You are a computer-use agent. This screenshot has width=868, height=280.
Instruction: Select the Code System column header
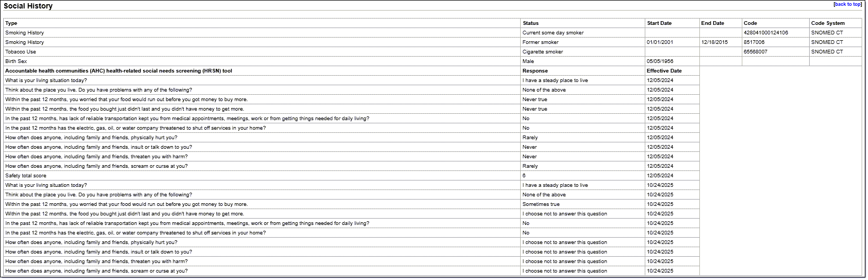828,23
